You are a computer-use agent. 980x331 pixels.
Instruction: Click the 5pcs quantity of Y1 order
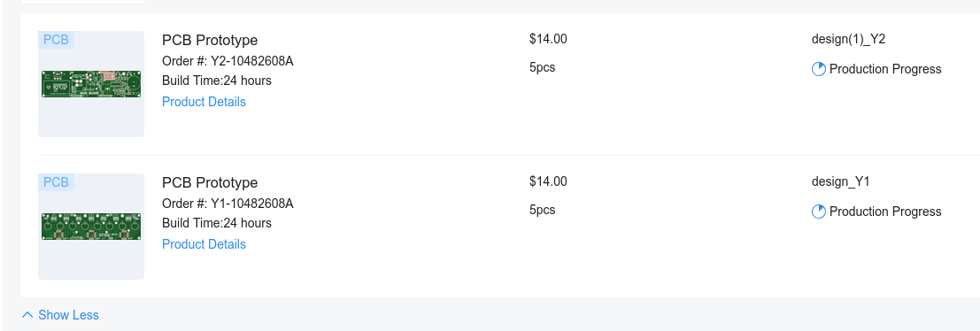pos(543,210)
